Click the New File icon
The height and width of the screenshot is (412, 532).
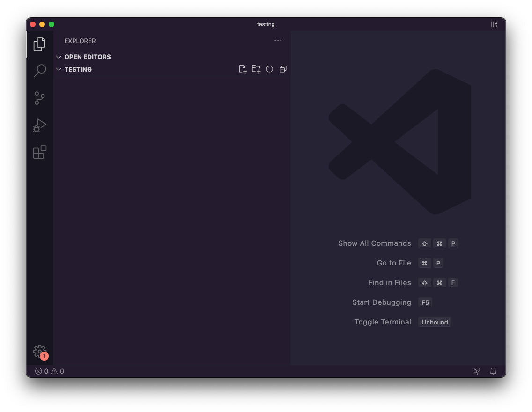(x=243, y=69)
